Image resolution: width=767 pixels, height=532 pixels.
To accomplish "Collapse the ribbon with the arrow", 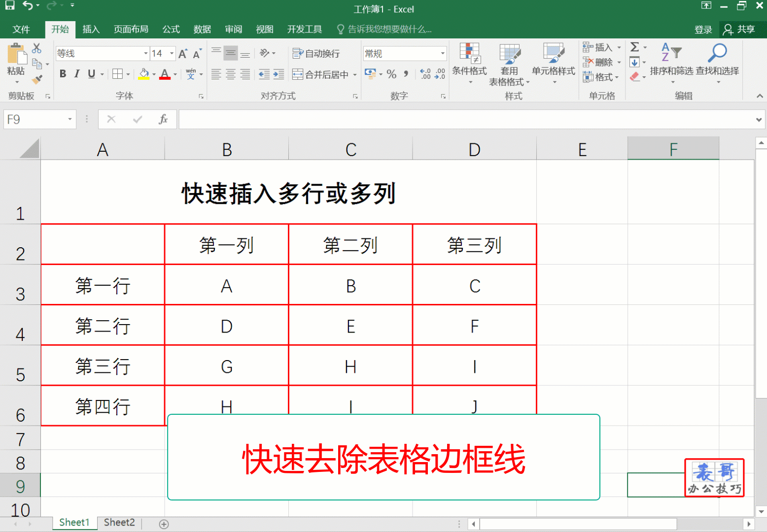I will point(760,96).
